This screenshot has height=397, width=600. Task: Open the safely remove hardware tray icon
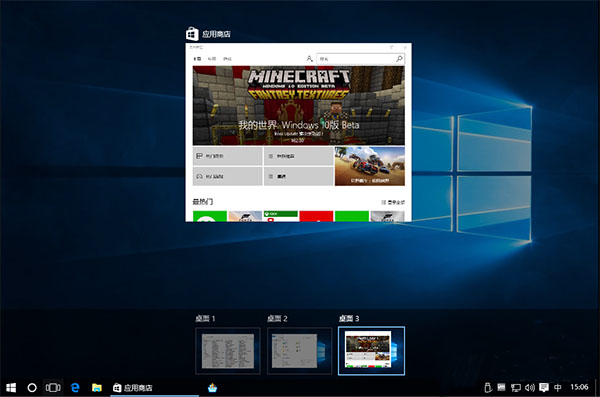tap(488, 388)
